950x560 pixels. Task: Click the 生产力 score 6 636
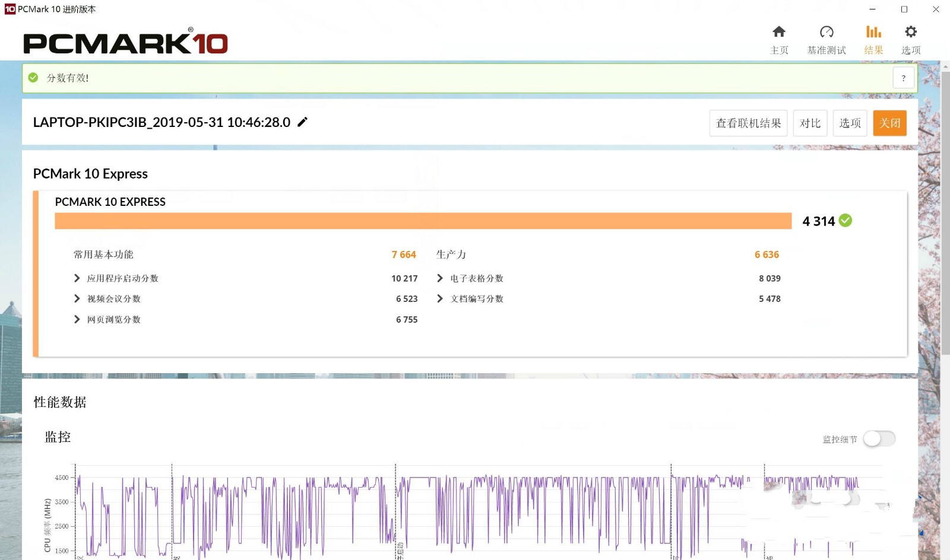click(767, 254)
